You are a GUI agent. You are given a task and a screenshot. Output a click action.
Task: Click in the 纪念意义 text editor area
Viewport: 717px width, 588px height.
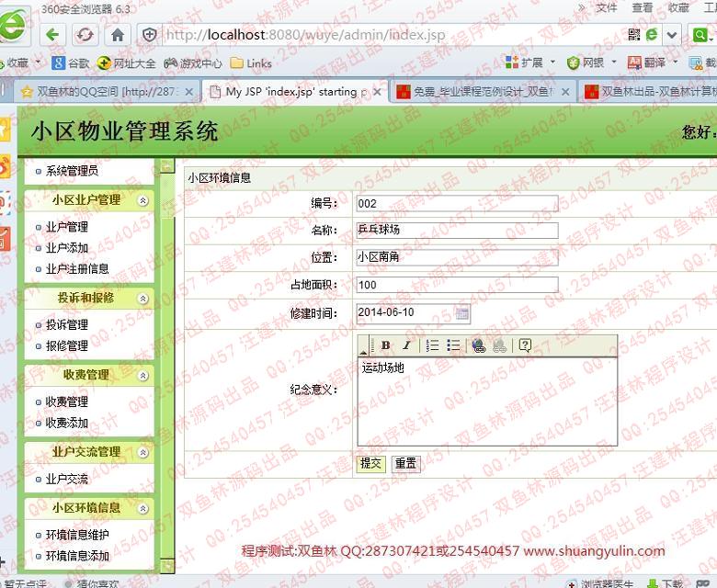point(487,401)
